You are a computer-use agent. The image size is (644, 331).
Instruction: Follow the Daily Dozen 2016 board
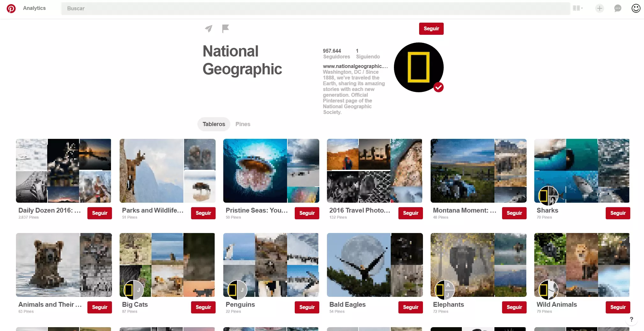pyautogui.click(x=100, y=213)
